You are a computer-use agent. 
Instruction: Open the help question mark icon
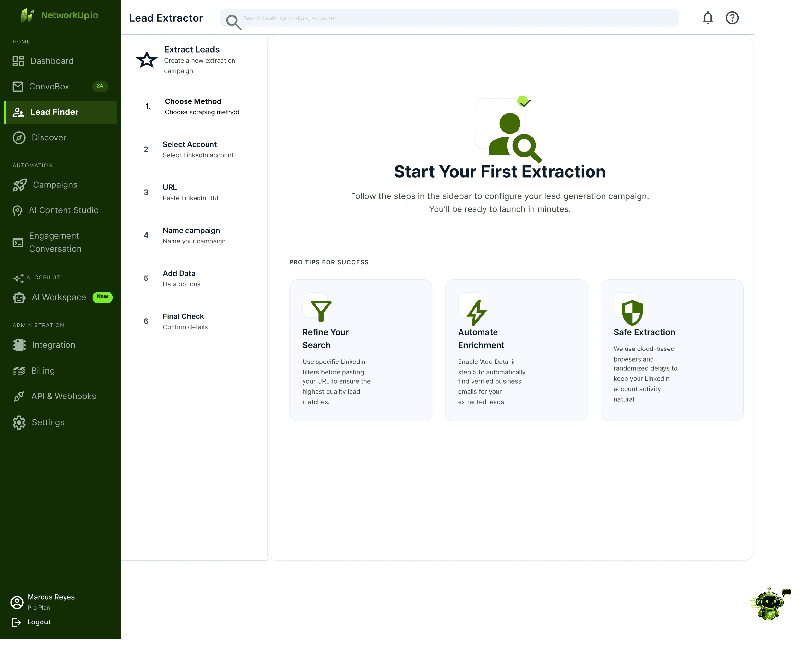[732, 18]
